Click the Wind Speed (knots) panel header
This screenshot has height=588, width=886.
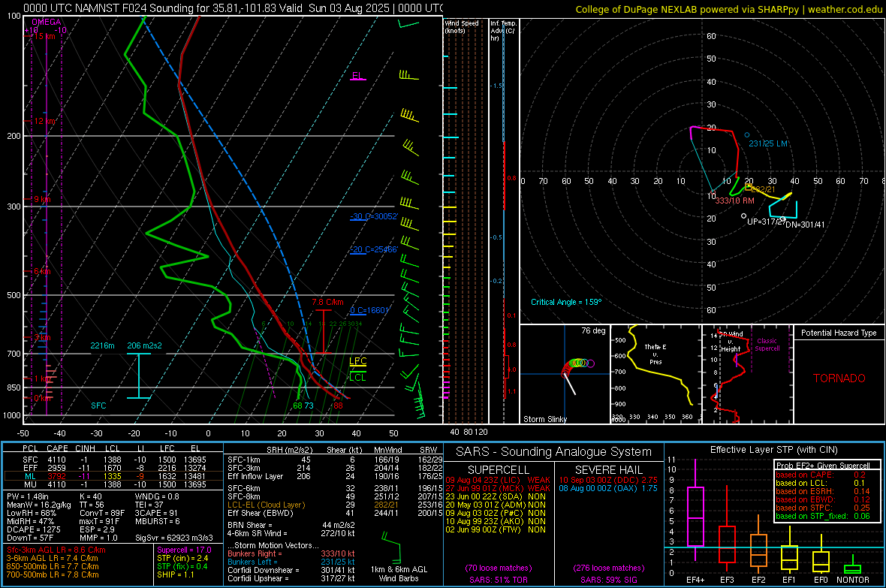(x=462, y=26)
